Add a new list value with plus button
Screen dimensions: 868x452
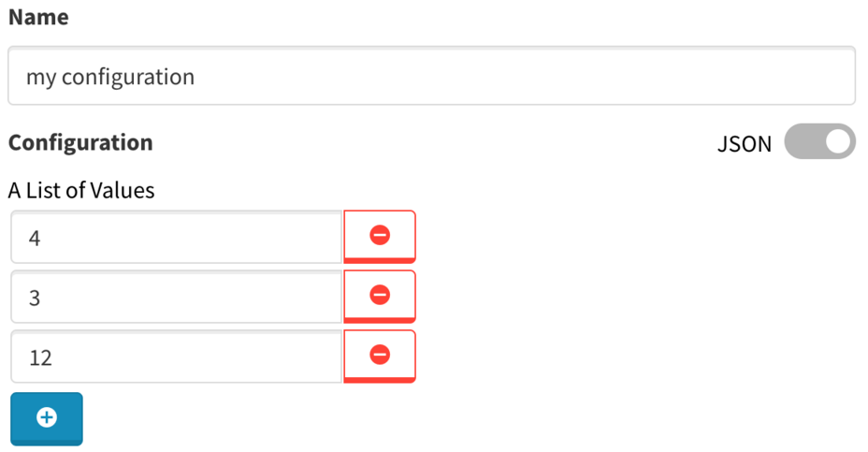tap(47, 417)
